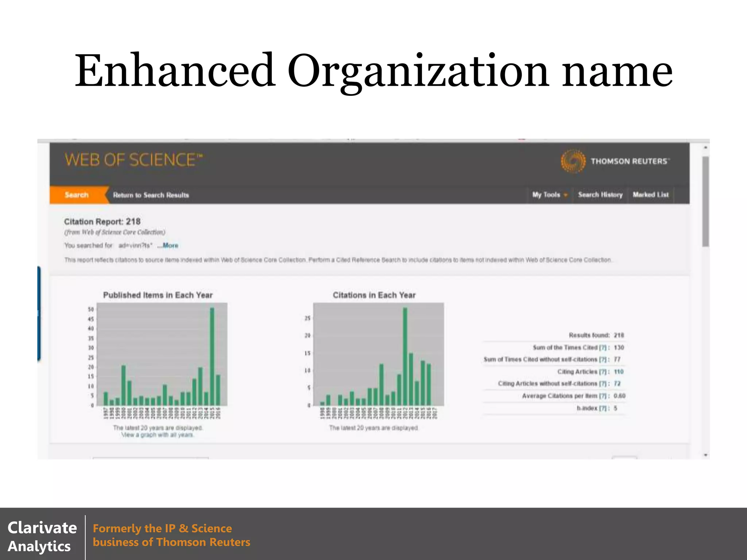Image resolution: width=747 pixels, height=560 pixels.
Task: Click the scrollbar down arrow
Action: pos(706,455)
